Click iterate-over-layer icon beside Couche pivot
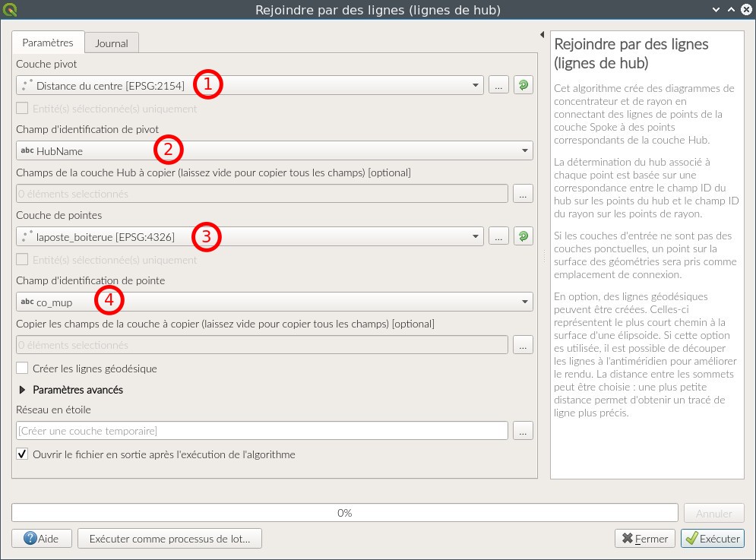Screen dimensions: 756x560 [523, 85]
